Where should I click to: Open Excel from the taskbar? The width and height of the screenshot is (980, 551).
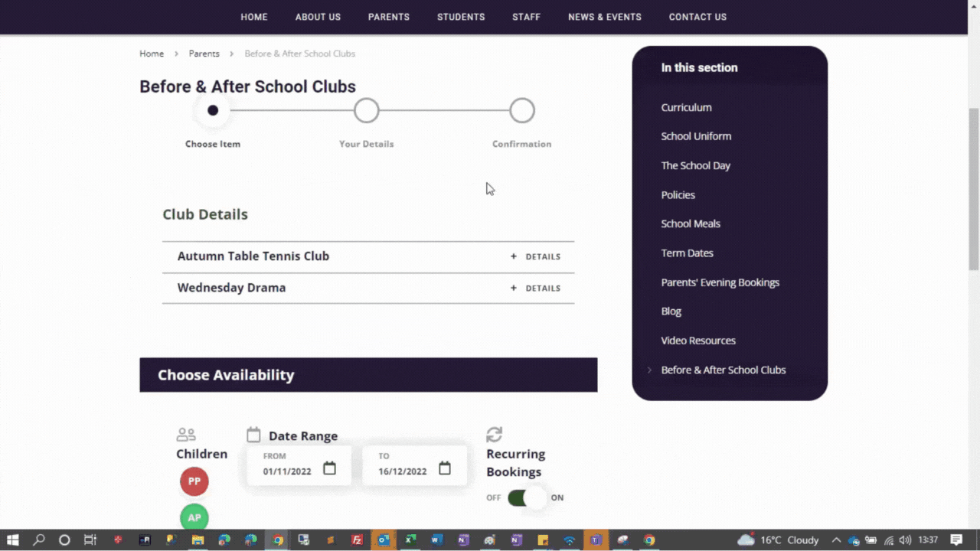[410, 540]
